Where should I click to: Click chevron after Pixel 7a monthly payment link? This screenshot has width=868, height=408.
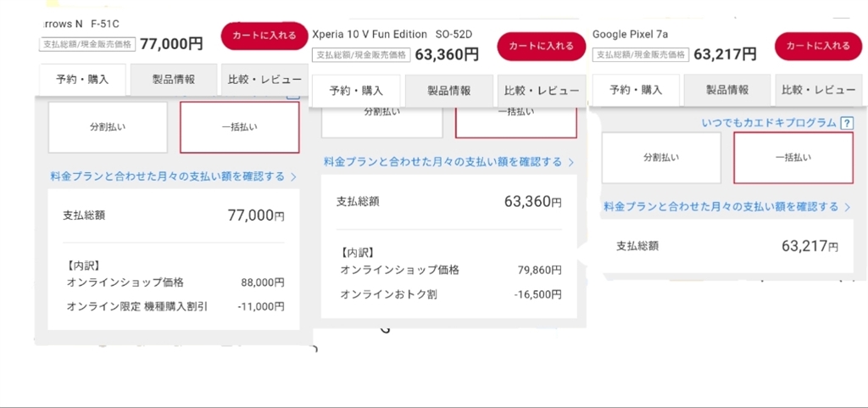[x=847, y=207]
